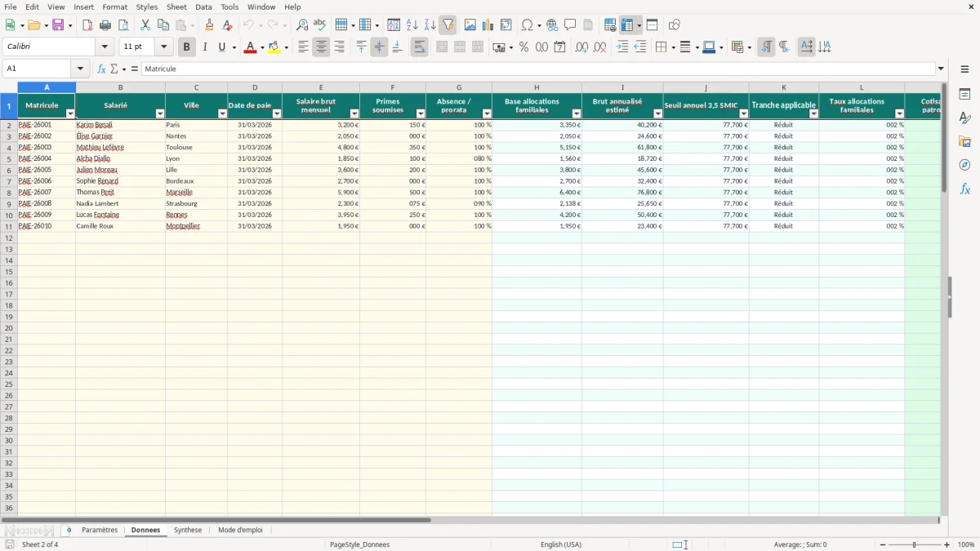Viewport: 980px width, 551px height.
Task: Click the Sort Descending icon
Action: (x=430, y=25)
